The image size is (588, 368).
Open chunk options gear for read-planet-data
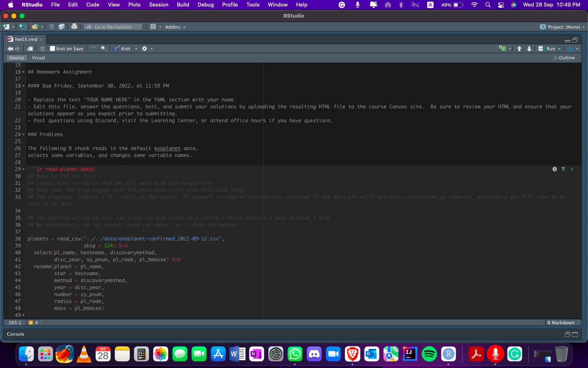(555, 169)
